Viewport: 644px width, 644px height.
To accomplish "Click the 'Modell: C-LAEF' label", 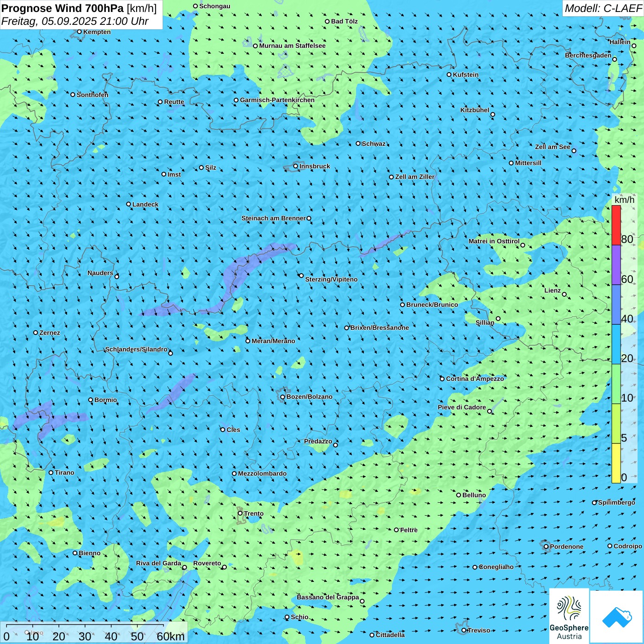I will click(x=603, y=8).
